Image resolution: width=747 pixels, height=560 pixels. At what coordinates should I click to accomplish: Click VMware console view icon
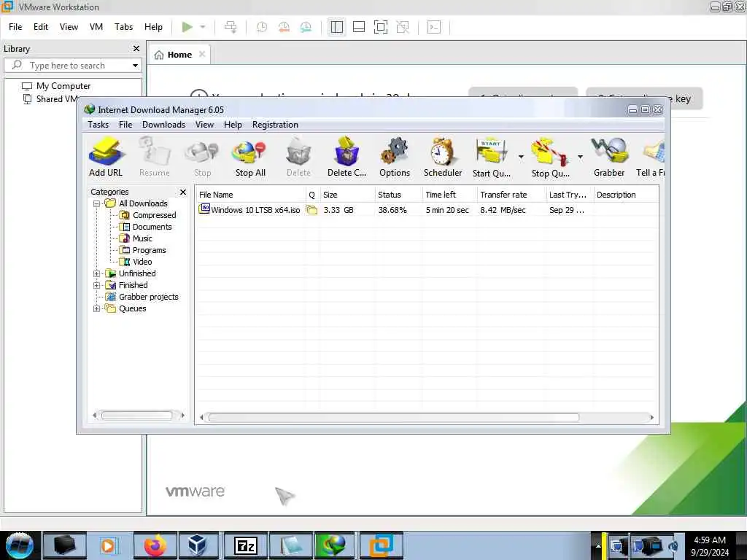(434, 27)
